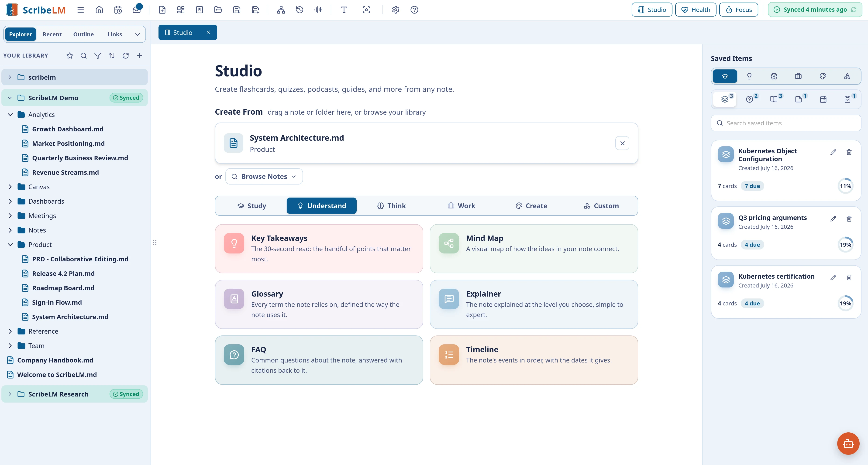
Task: Filter saved items by Custom shapes icon
Action: [x=847, y=76]
